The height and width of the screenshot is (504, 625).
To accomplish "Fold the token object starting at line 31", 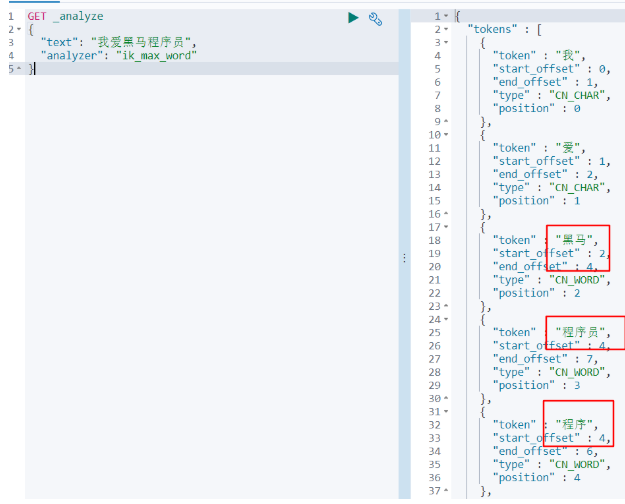I will pyautogui.click(x=446, y=411).
